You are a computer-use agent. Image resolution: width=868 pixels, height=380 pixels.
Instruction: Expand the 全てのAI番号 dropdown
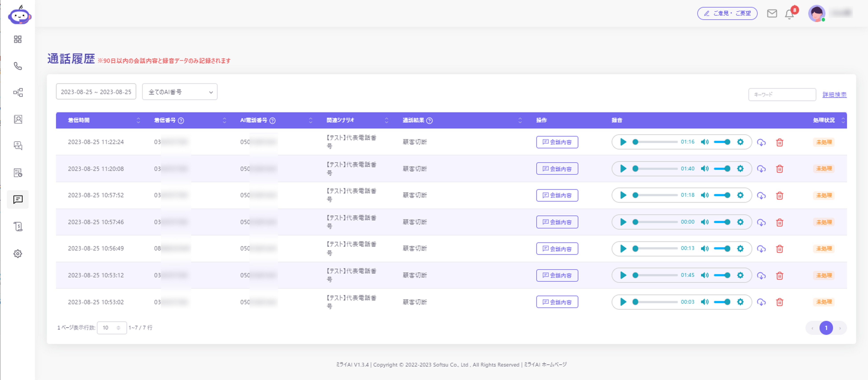[180, 92]
